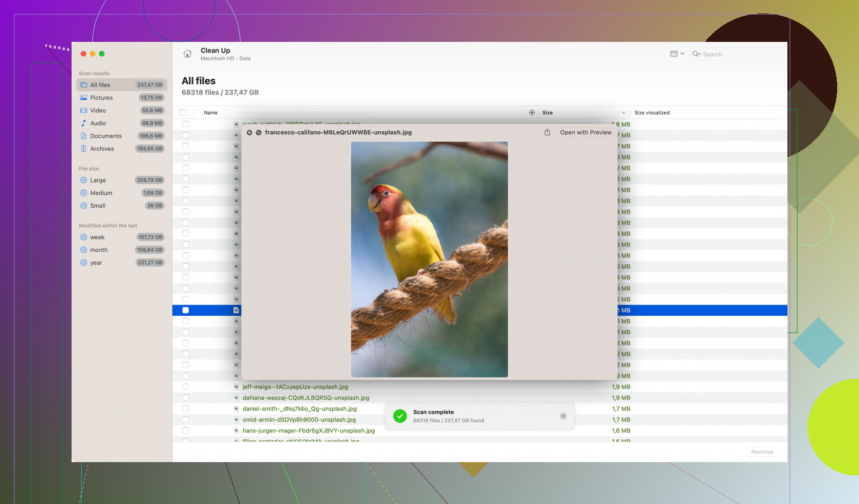Click the Audio music note icon
The image size is (859, 504).
tap(83, 123)
